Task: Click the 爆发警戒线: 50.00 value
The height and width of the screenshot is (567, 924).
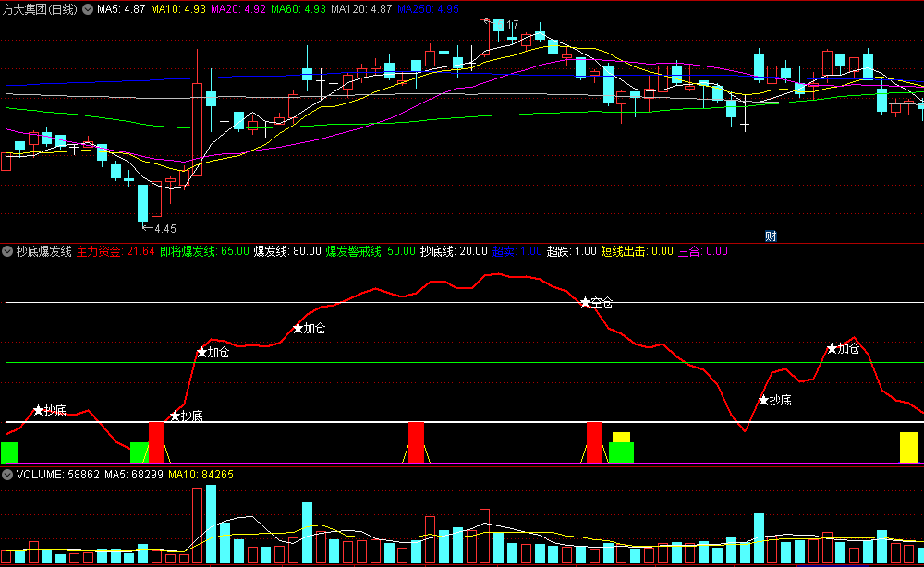Action: 371,251
